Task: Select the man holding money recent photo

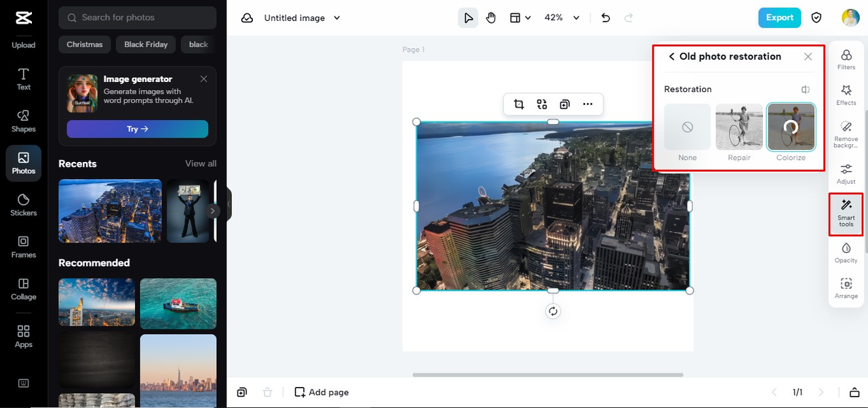Action: [188, 211]
